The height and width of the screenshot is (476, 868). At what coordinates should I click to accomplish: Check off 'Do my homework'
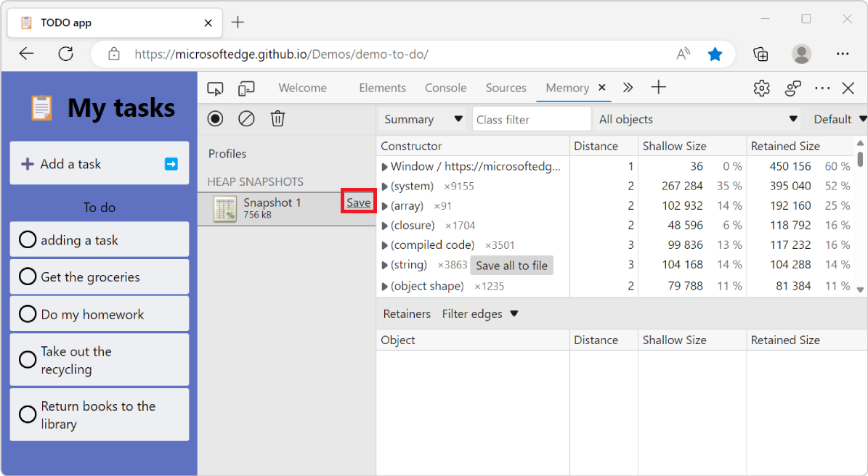pos(27,313)
